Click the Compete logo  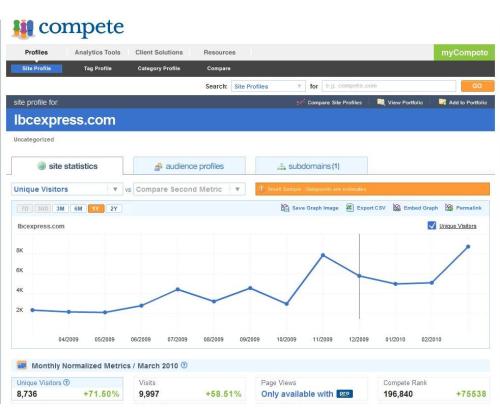click(x=68, y=28)
